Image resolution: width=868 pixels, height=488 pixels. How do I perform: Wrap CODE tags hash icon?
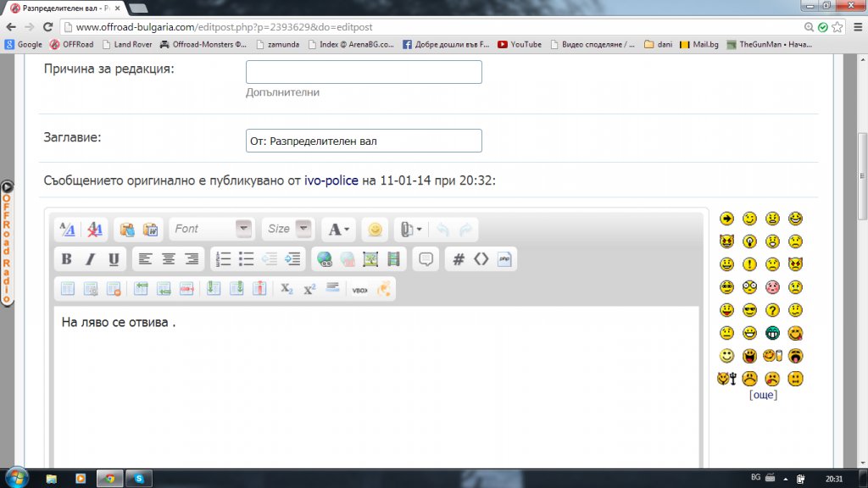(x=459, y=259)
